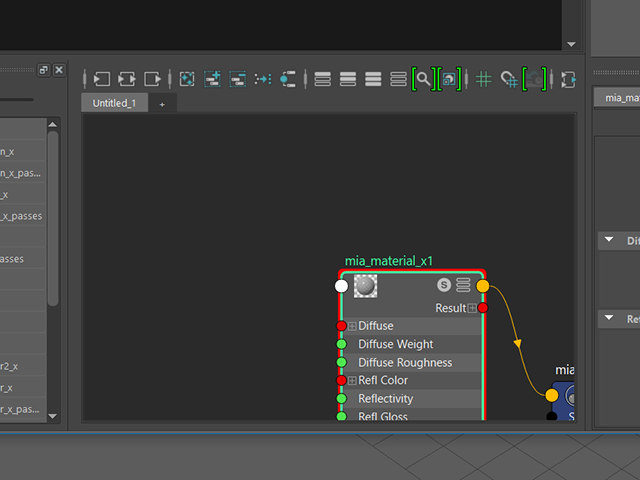Select '_x_passes' item in left list
The image size is (640, 480).
click(x=21, y=216)
